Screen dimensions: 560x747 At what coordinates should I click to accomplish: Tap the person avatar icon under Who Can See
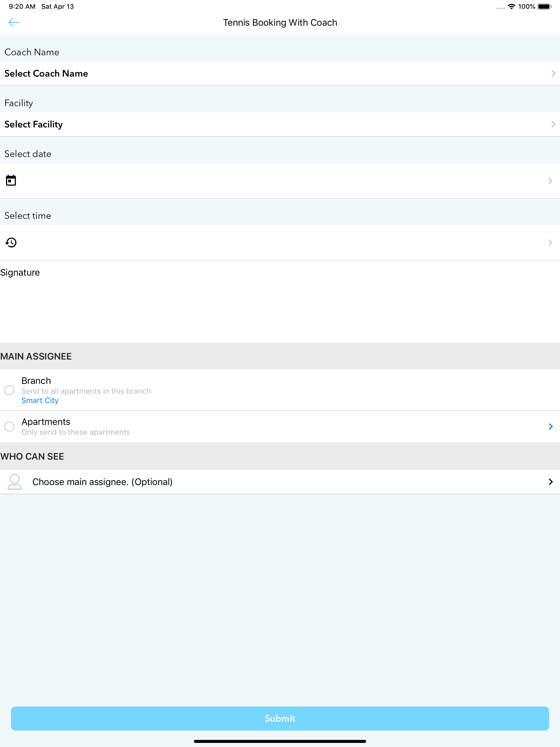click(x=15, y=482)
